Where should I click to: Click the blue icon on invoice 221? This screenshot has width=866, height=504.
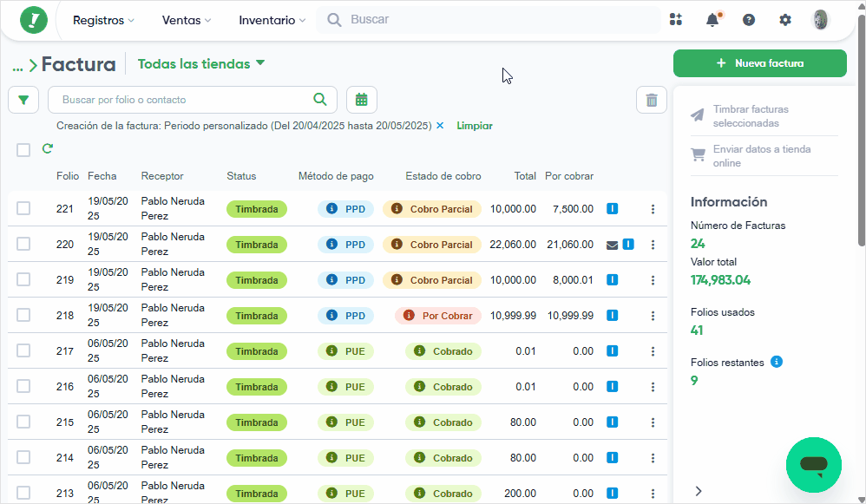612,209
